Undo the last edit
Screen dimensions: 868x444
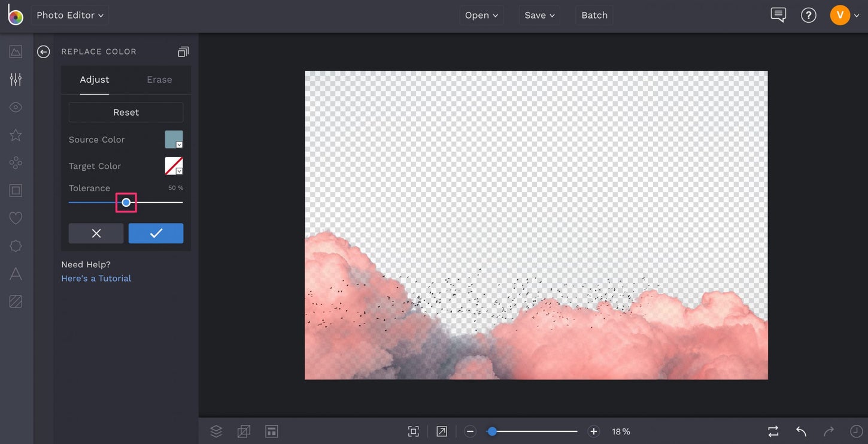click(x=801, y=431)
